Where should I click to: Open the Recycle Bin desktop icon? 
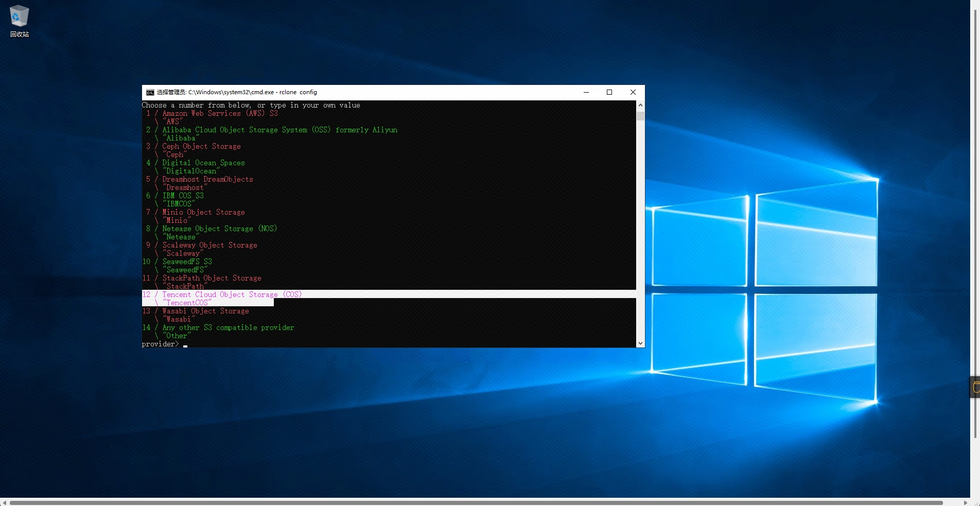coord(20,21)
